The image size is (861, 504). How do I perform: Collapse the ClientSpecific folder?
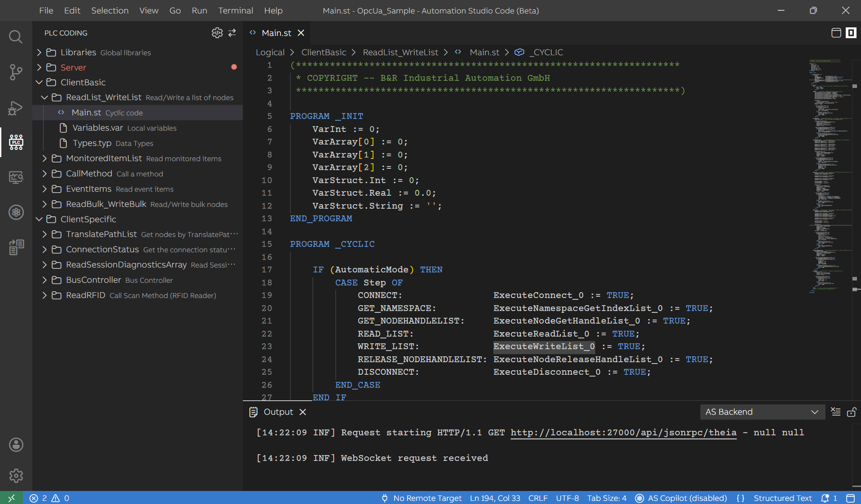[x=39, y=219]
